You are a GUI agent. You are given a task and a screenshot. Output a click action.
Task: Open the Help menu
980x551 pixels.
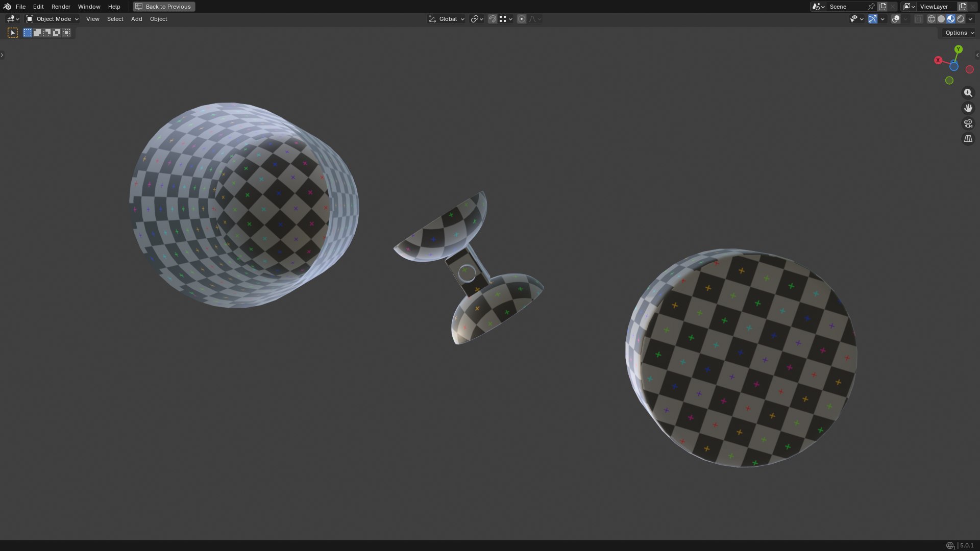coord(114,7)
